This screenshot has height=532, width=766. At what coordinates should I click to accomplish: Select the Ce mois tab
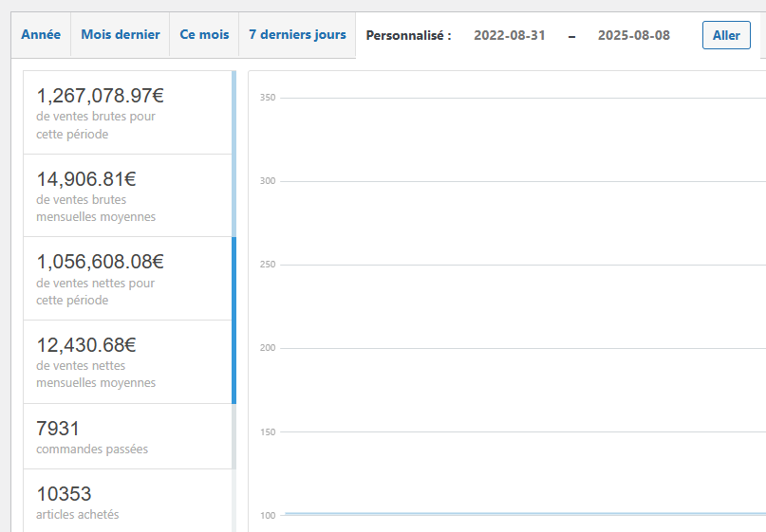coord(204,35)
